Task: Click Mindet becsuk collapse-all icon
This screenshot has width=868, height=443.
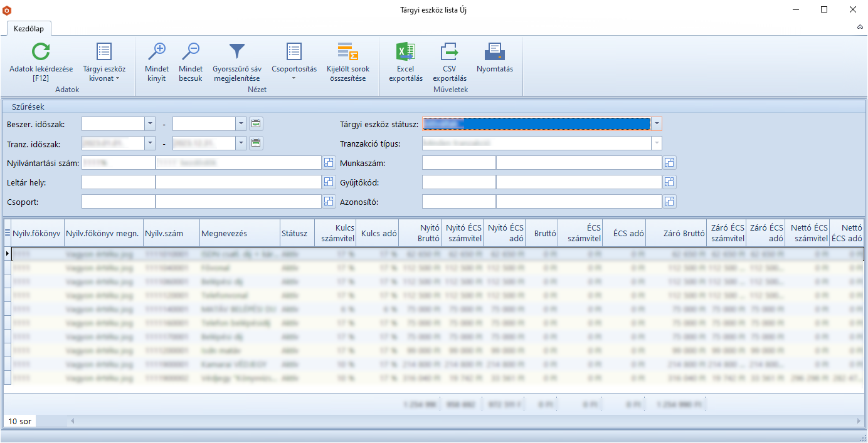Action: (x=190, y=52)
